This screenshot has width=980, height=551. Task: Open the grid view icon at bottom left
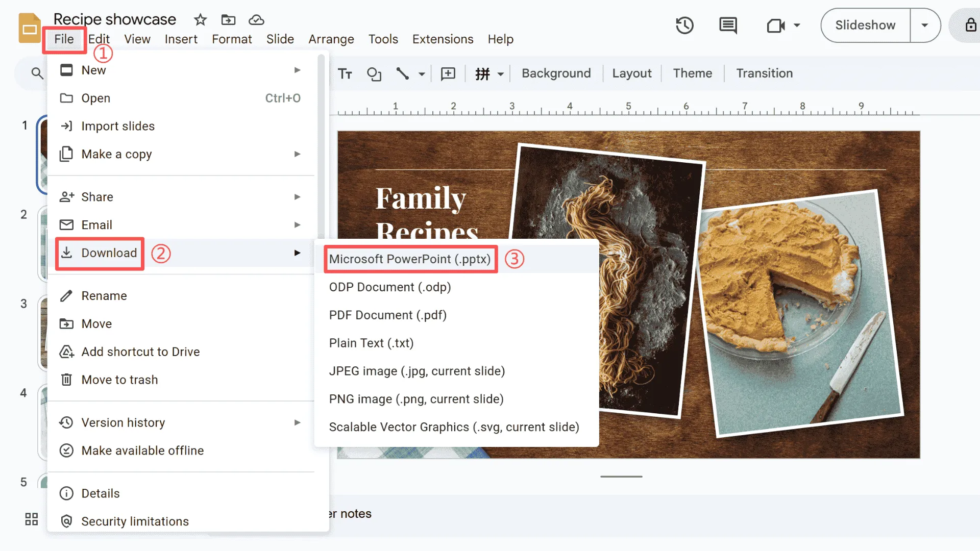(x=32, y=519)
